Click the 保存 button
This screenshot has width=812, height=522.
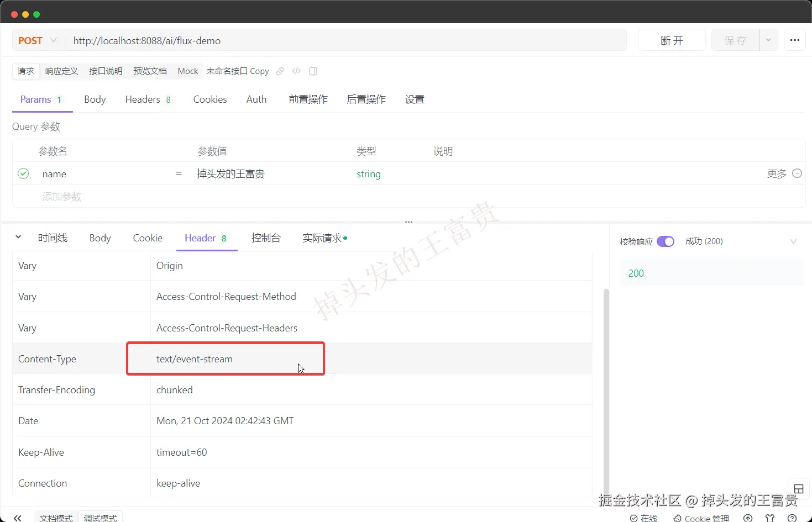pyautogui.click(x=735, y=40)
